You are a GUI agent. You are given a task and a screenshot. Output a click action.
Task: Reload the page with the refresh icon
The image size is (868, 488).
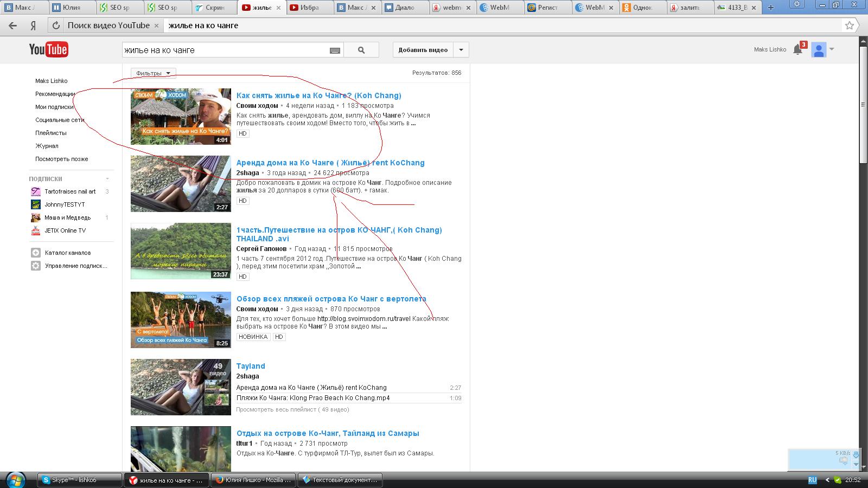click(x=55, y=25)
